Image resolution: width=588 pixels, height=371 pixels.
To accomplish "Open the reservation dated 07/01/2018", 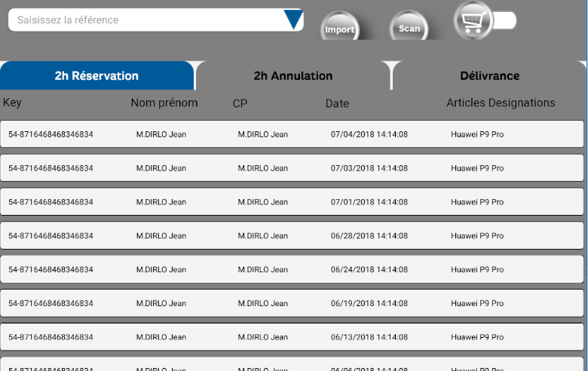I will [x=292, y=201].
